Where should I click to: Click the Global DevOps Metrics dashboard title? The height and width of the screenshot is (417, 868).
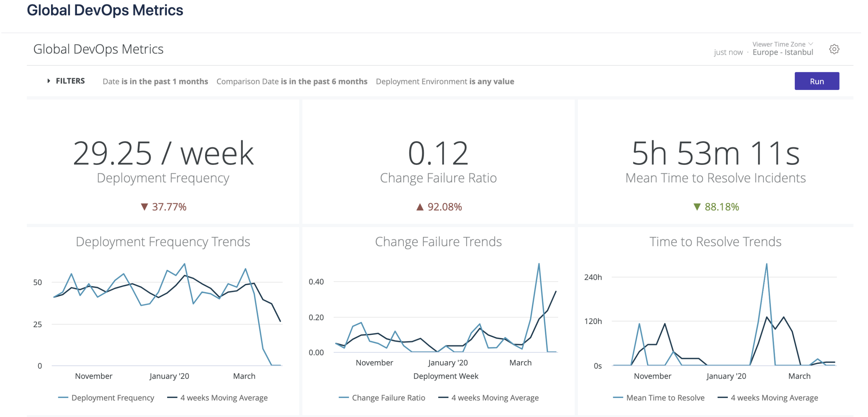click(x=98, y=49)
